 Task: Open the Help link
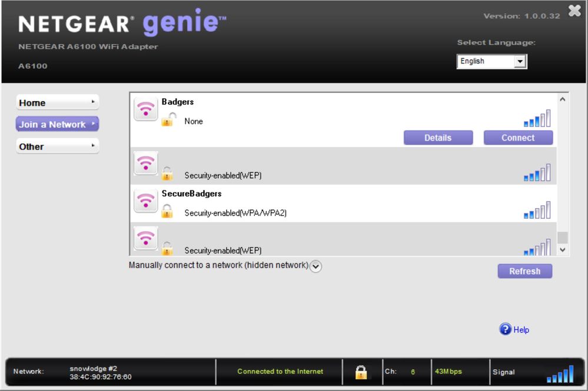(521, 330)
